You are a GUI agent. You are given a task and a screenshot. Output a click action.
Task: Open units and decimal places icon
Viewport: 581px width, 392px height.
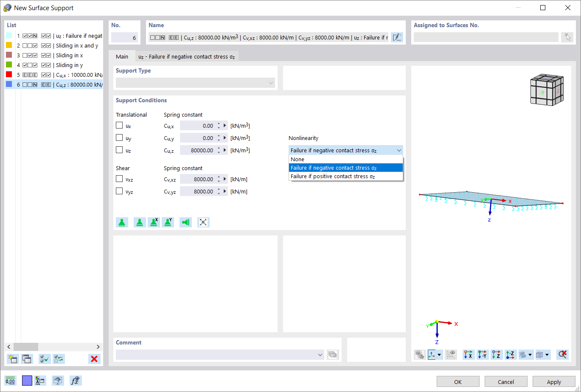pyautogui.click(x=11, y=381)
